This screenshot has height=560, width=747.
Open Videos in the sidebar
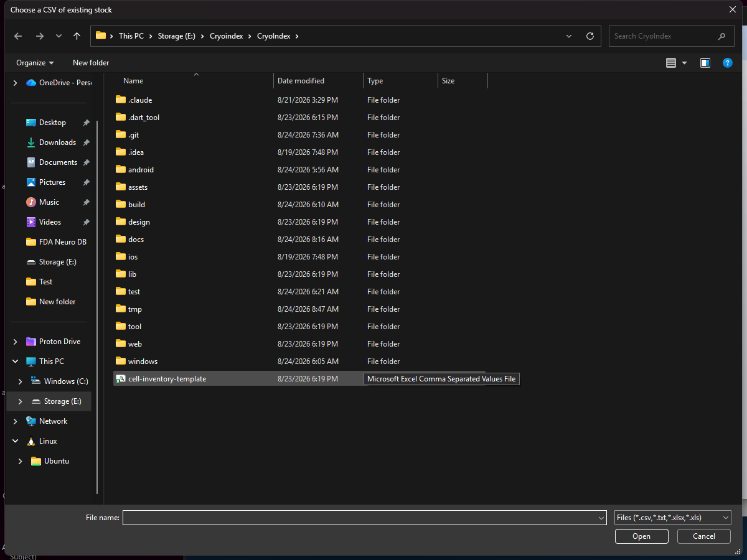50,222
